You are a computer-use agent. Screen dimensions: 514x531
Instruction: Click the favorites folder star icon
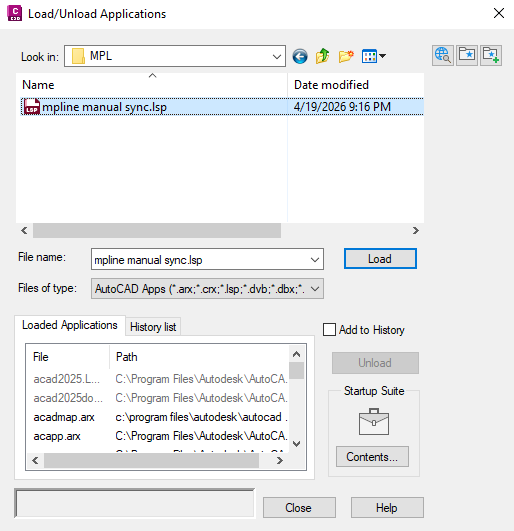pos(467,55)
